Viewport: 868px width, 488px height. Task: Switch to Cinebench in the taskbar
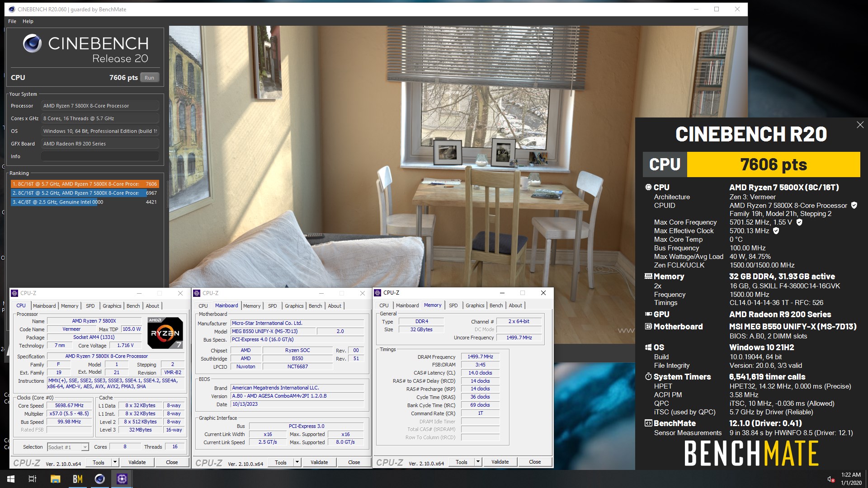(x=100, y=479)
